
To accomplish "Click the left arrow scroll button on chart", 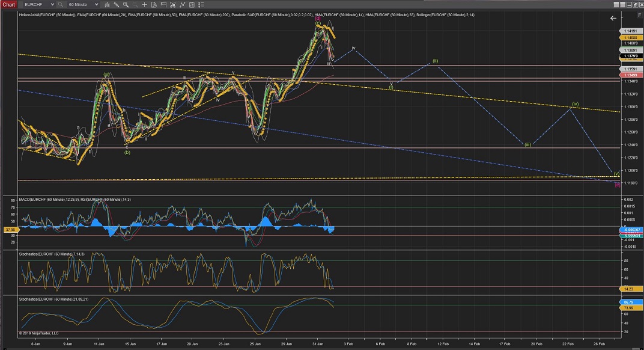I will (x=613, y=19).
